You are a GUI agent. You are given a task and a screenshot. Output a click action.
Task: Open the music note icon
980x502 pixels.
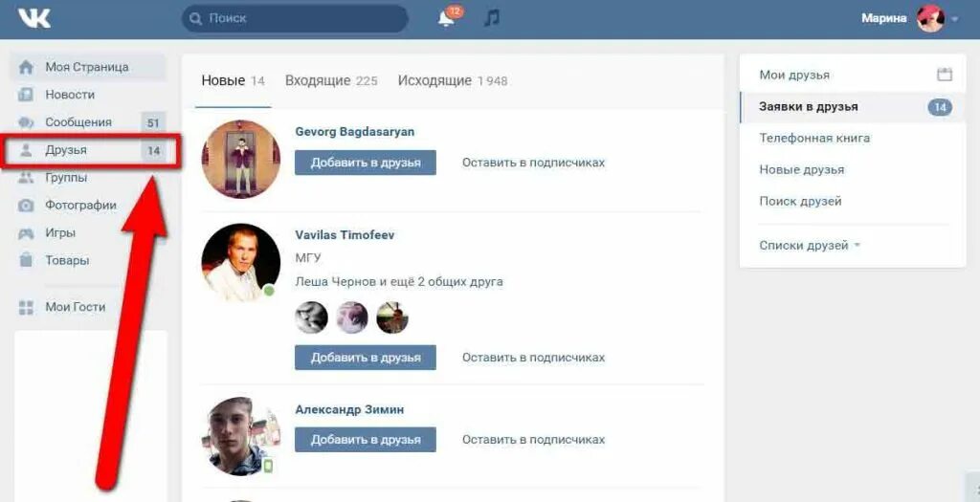click(x=492, y=18)
